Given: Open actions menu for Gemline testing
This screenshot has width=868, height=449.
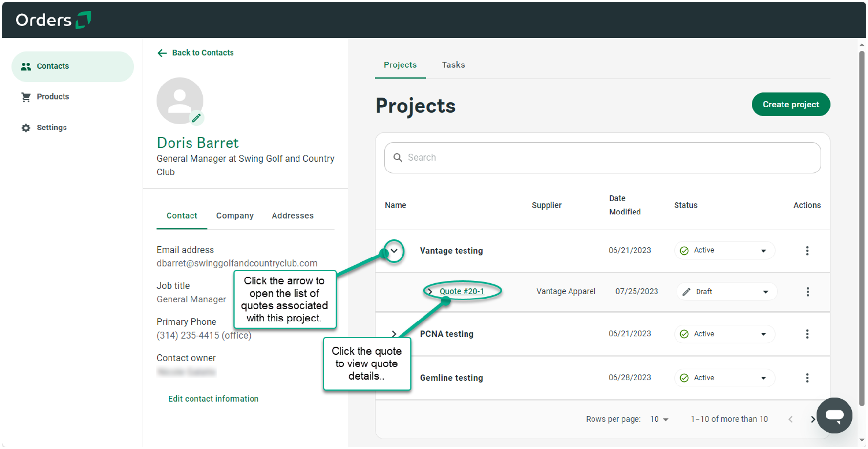Looking at the screenshot, I should point(807,378).
